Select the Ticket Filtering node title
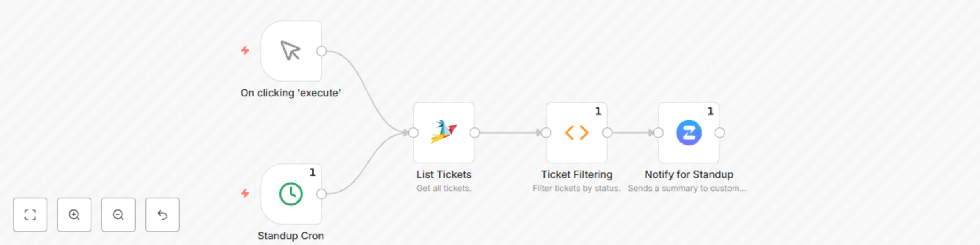Image resolution: width=980 pixels, height=245 pixels. pyautogui.click(x=577, y=174)
